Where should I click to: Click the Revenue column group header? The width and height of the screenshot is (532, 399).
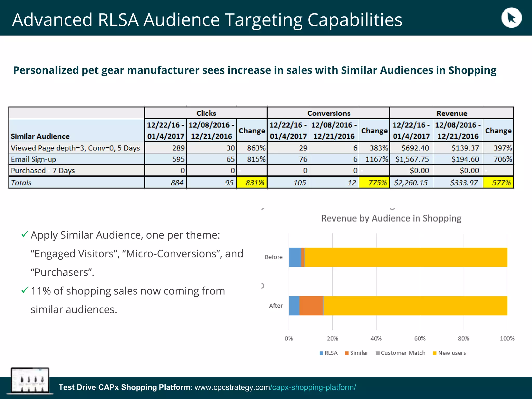point(452,113)
